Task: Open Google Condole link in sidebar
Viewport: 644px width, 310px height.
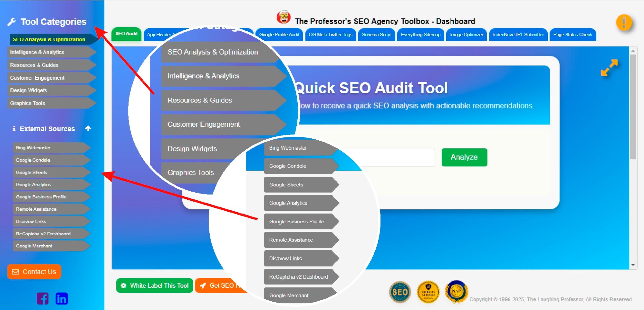Action: pos(52,160)
